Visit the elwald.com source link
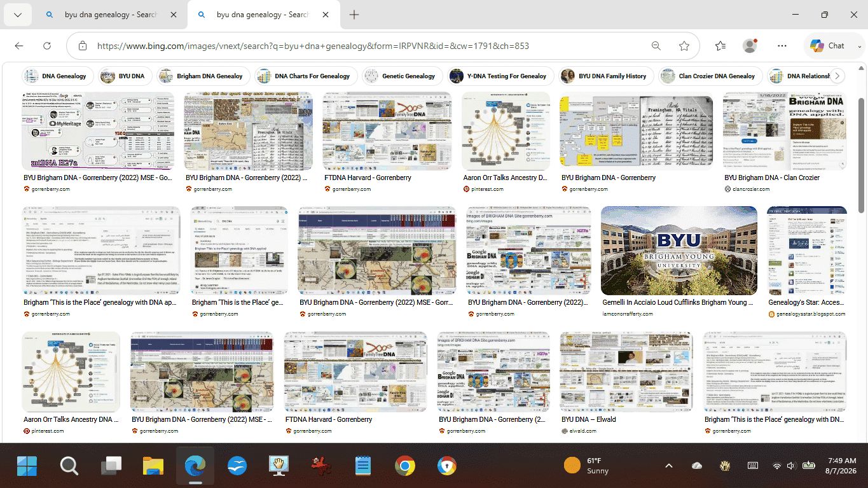This screenshot has height=488, width=868. point(582,431)
